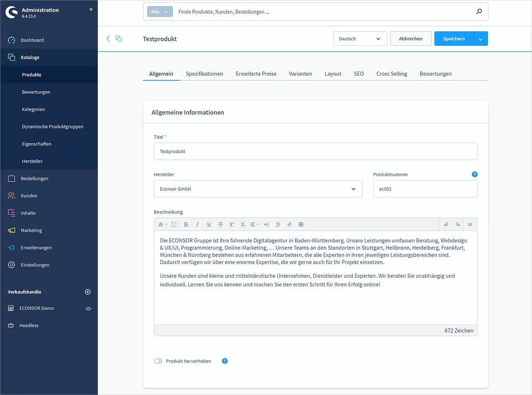Apply bold formatting in the description editor

pos(185,224)
